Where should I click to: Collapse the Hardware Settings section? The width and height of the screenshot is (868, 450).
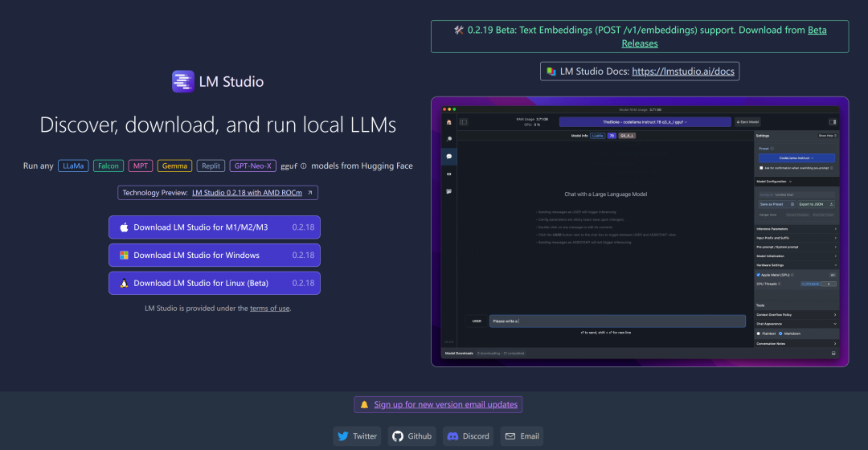tap(797, 265)
